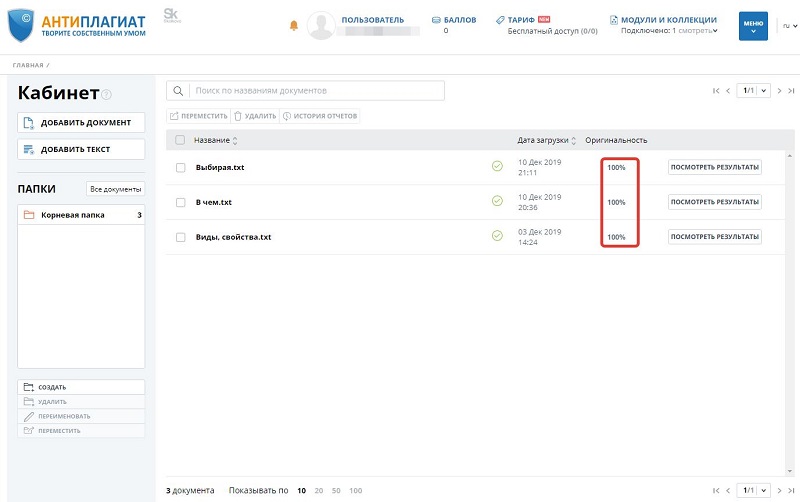The image size is (800, 502).
Task: Click the user avatar picture
Action: (x=321, y=26)
